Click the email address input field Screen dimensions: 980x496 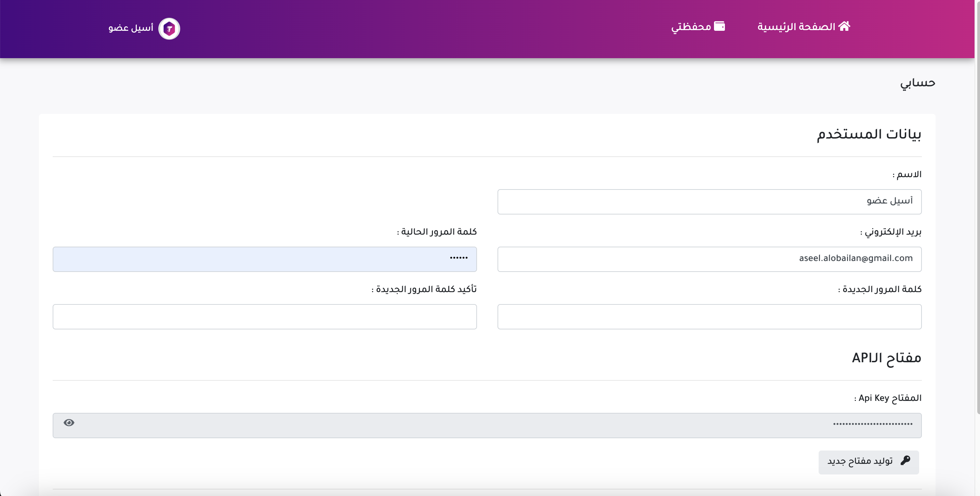click(709, 259)
